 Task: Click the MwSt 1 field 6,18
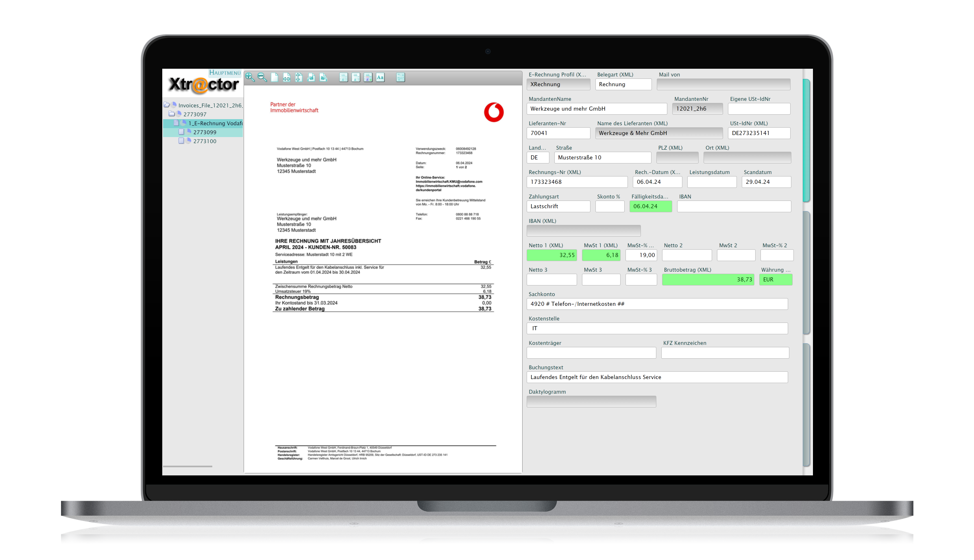[x=601, y=255]
